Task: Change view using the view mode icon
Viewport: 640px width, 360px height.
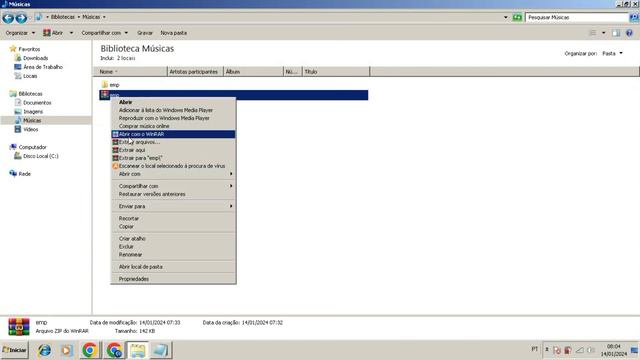Action: tap(593, 33)
